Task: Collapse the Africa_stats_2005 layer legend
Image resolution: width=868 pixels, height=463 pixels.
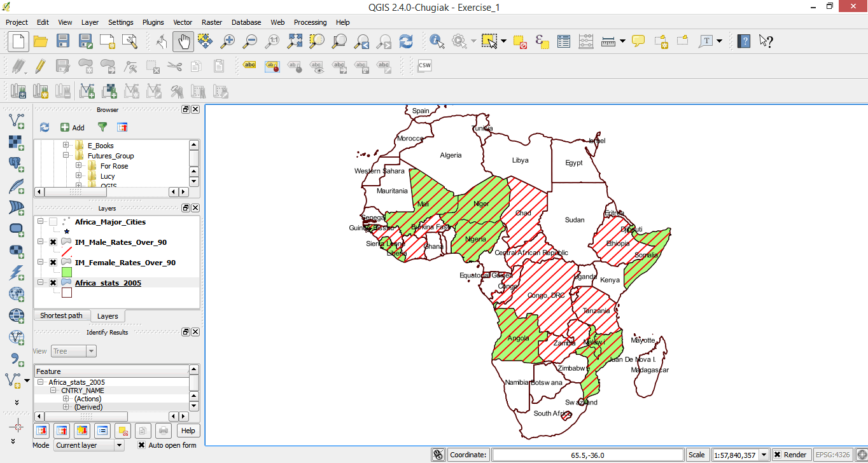Action: pyautogui.click(x=41, y=283)
